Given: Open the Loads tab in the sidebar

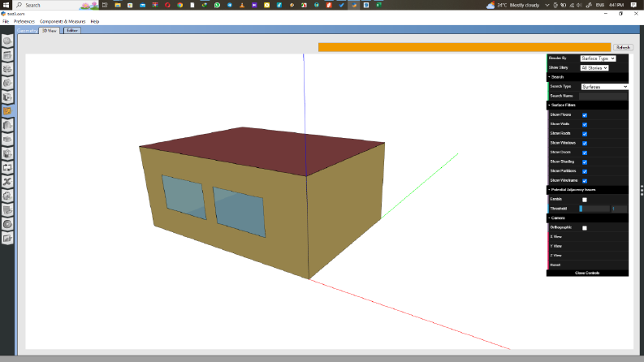Looking at the screenshot, I should [x=7, y=83].
